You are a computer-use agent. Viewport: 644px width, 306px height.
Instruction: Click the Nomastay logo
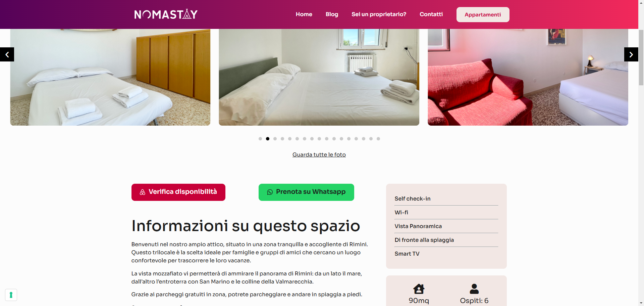tap(166, 14)
